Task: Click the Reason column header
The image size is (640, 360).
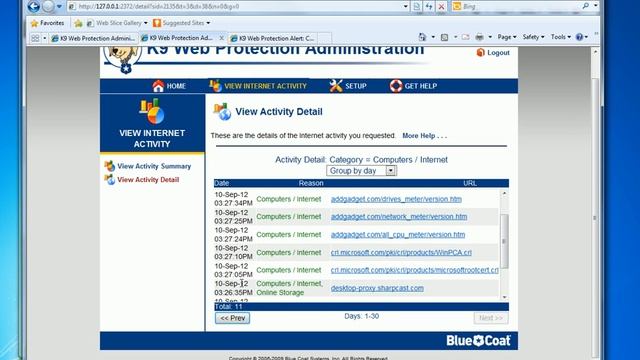Action: coord(311,183)
